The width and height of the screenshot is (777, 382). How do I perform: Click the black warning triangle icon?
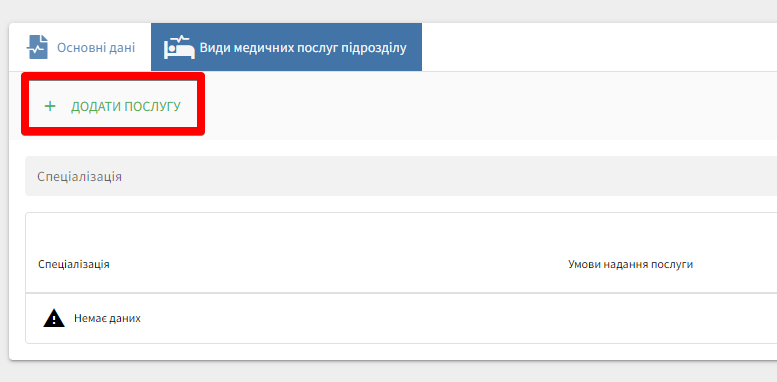click(54, 318)
